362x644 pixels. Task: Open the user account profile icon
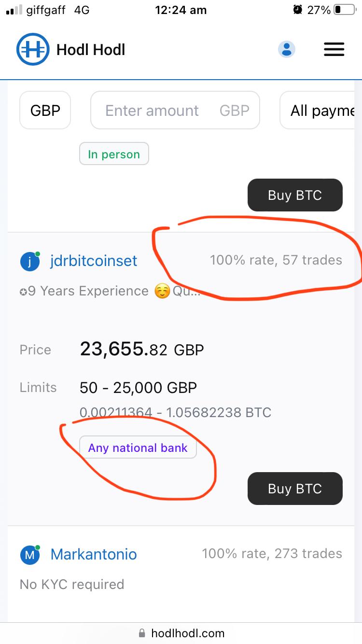click(286, 49)
